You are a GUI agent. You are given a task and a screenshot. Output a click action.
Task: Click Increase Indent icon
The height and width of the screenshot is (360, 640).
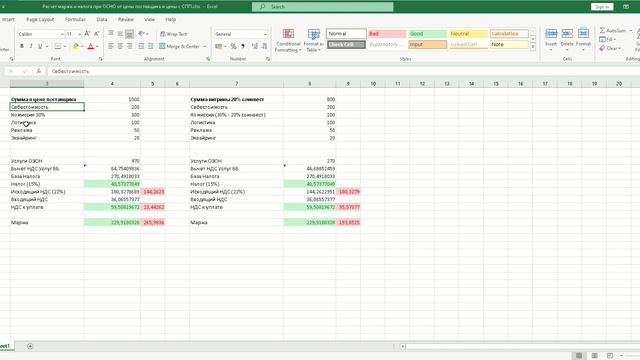150,46
